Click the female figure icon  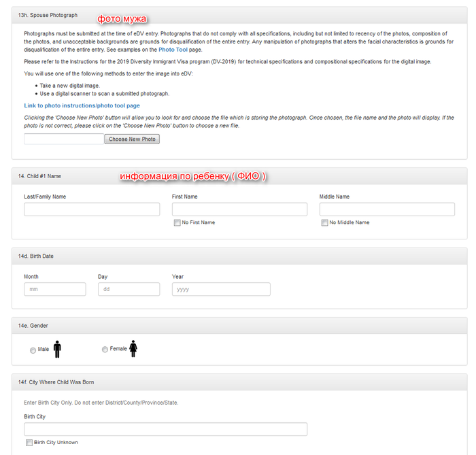(x=133, y=349)
